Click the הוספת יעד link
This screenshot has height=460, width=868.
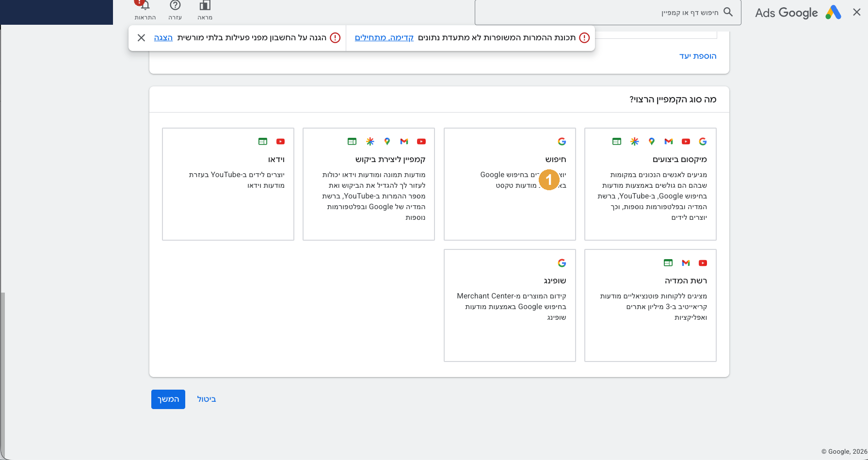698,56
